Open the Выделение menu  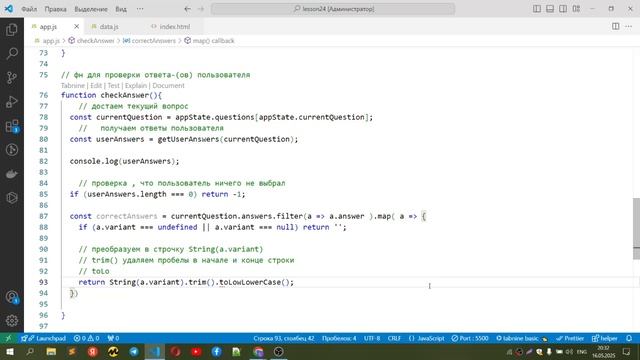pos(91,9)
